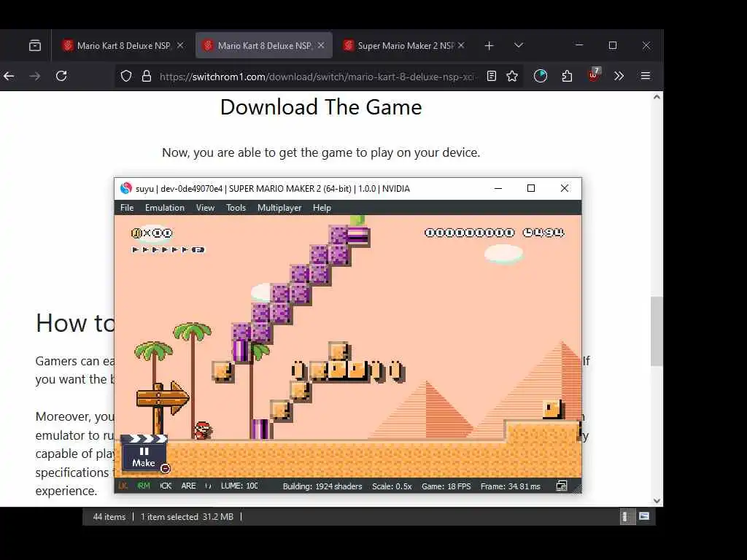Screen dimensions: 747x560
Task: Show site security padlock information
Action: coord(147,76)
